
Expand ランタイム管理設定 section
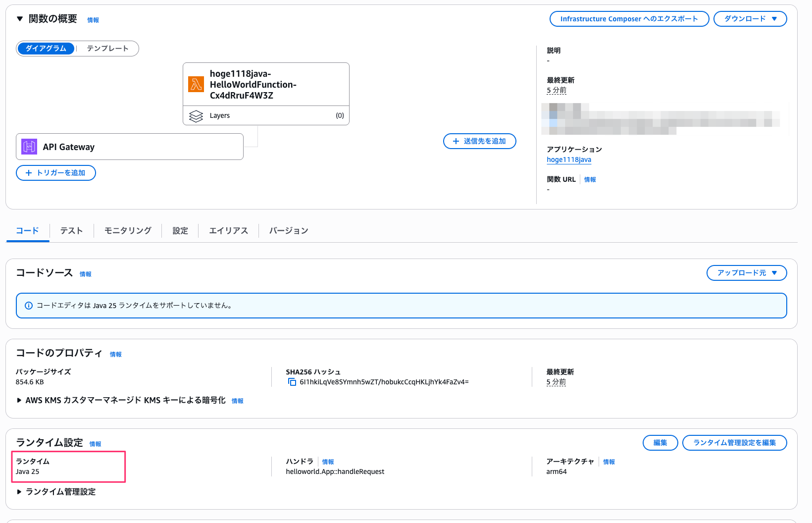tap(19, 492)
